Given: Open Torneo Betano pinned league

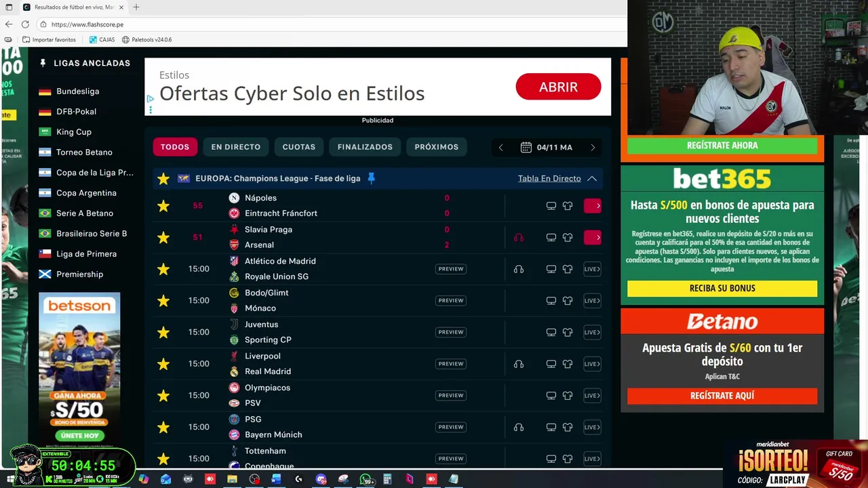Looking at the screenshot, I should [x=84, y=152].
